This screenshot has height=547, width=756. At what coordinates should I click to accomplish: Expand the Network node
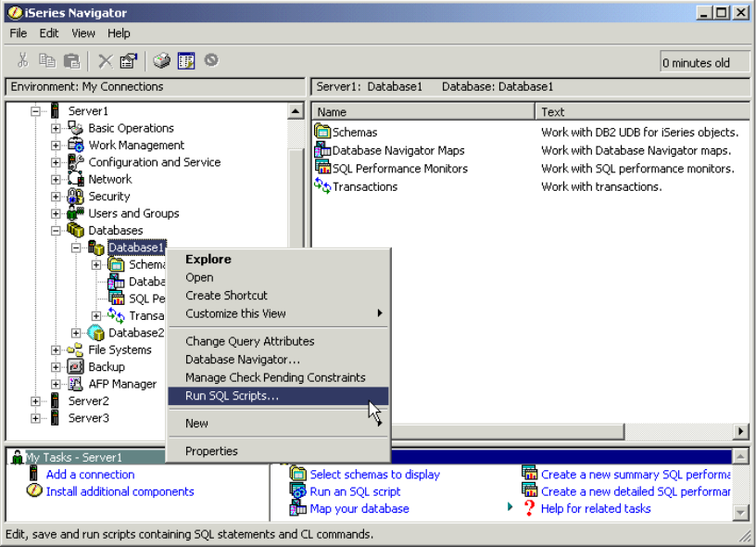tap(56, 180)
